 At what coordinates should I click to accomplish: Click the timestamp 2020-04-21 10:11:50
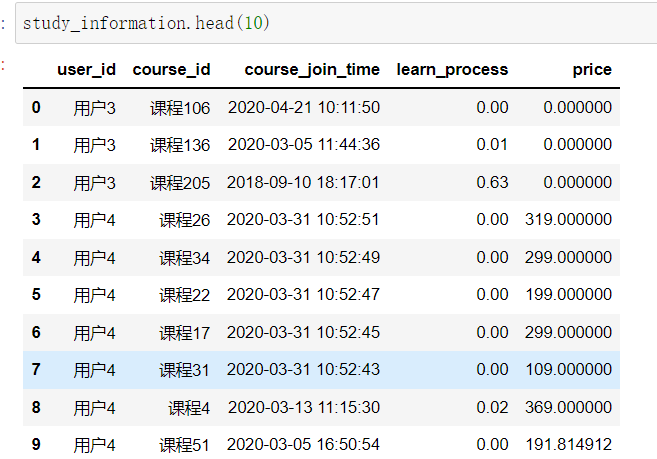pyautogui.click(x=304, y=107)
